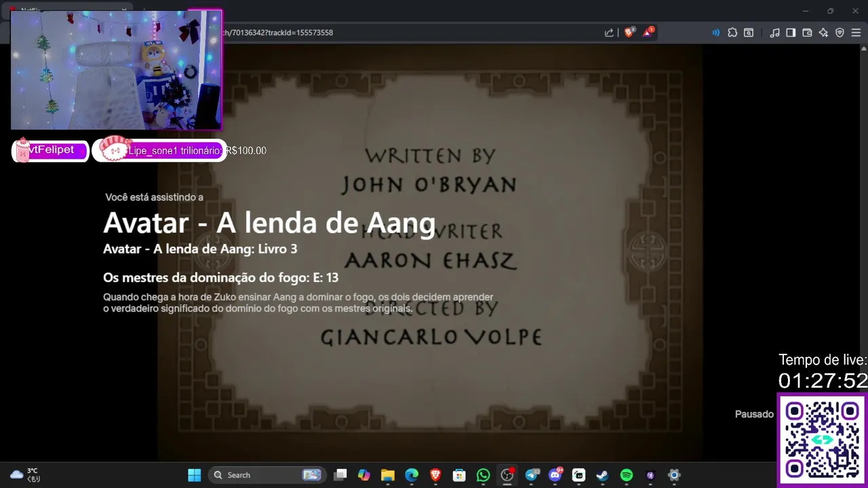Click the browser address bar URL
Screen dimensions: 868x488
[278, 33]
